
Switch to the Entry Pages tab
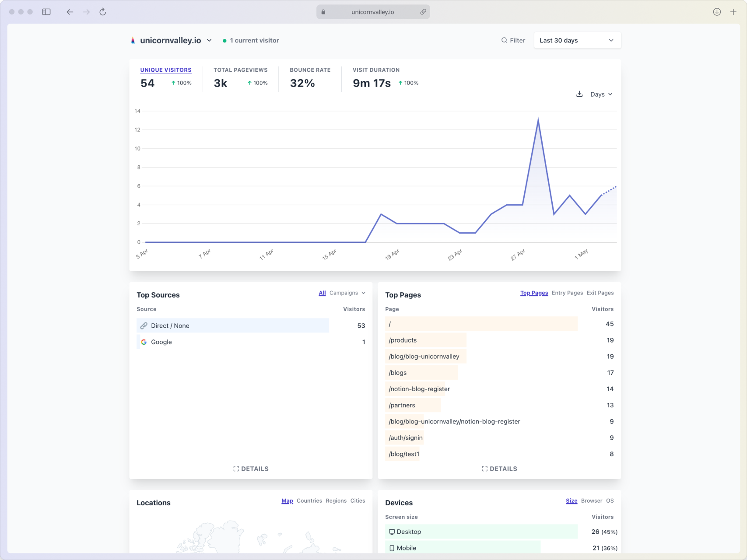(x=567, y=293)
